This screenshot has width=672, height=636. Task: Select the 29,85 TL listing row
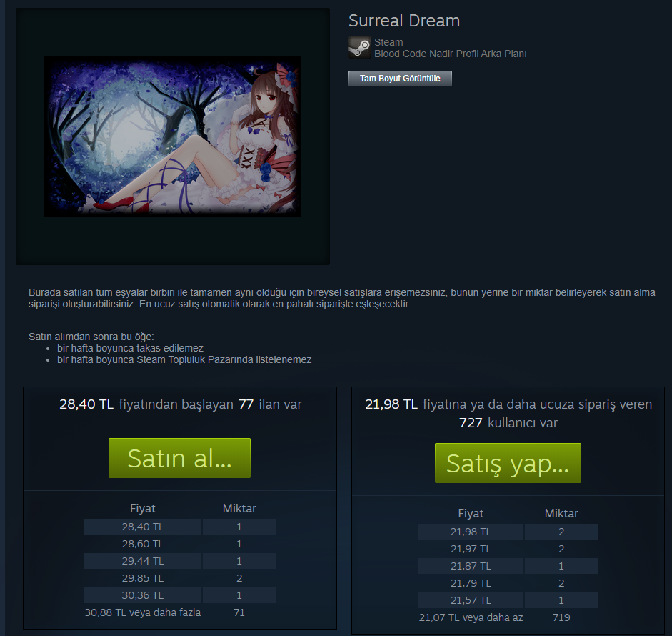(179, 578)
